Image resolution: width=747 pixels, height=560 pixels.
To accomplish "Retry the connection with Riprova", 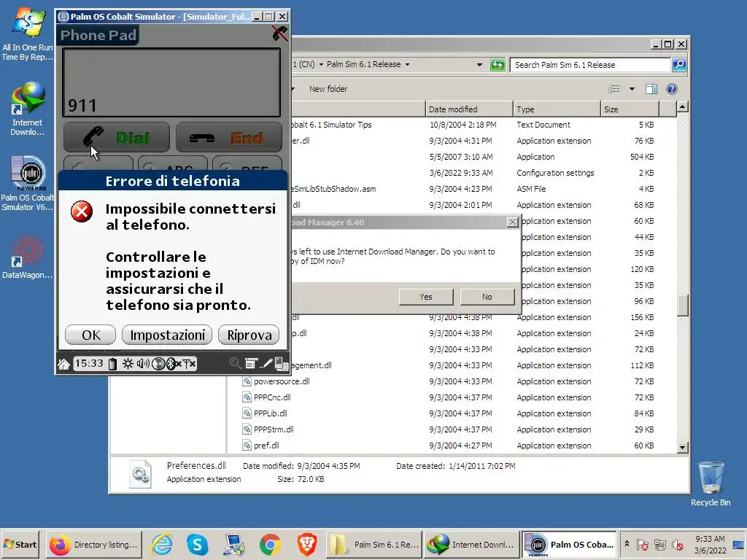I will tap(249, 335).
